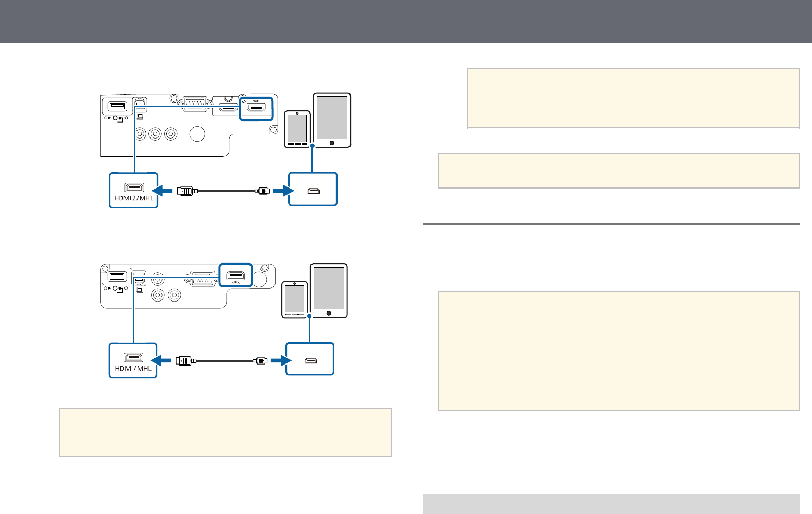
Task: Click the highlighted HDMI port on HDMI2/MHL projector
Action: coord(256,108)
